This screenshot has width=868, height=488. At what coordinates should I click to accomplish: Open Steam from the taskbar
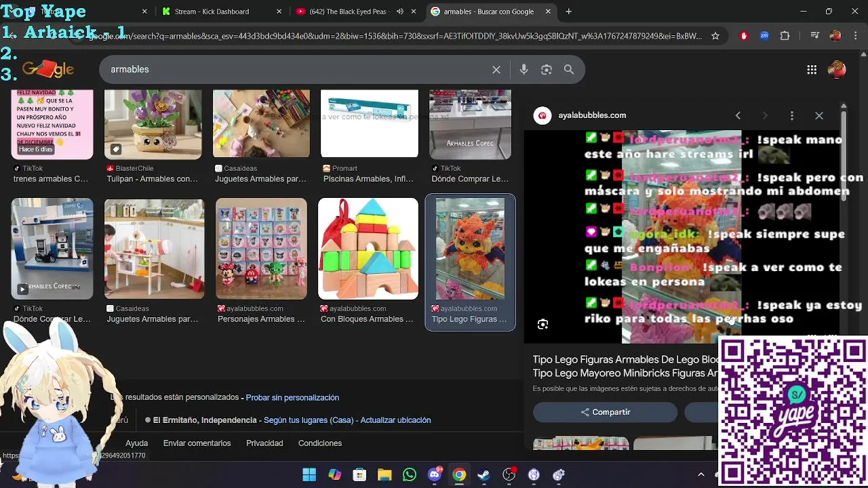click(484, 474)
